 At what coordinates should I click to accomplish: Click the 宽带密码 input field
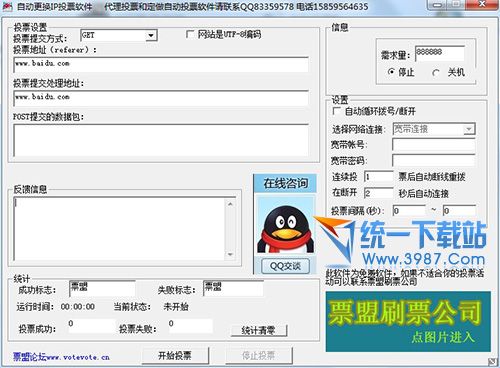[434, 160]
